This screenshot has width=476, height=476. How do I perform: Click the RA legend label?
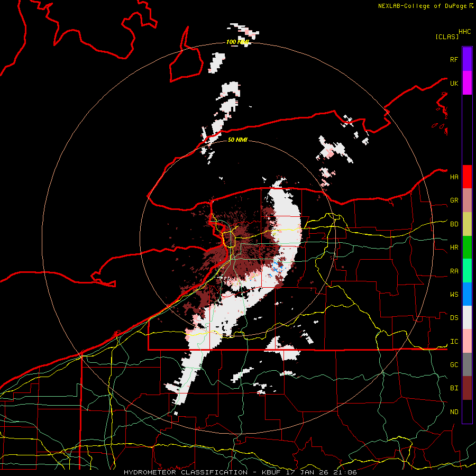point(454,271)
